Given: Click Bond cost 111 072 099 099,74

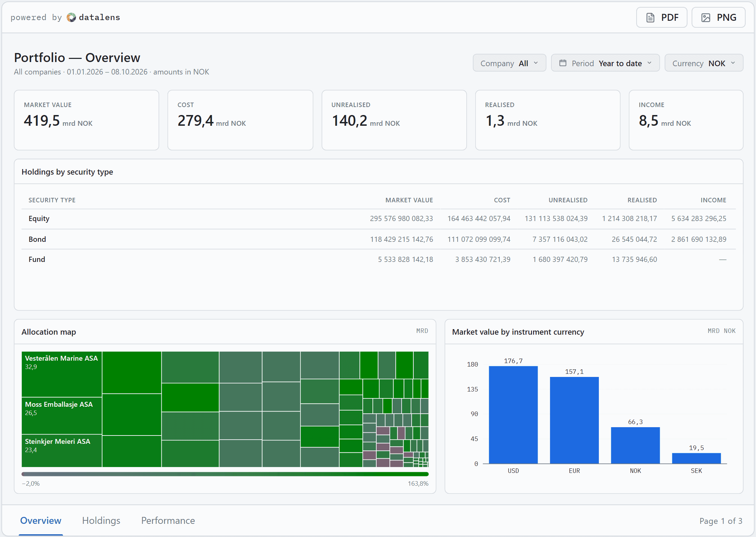Looking at the screenshot, I should point(479,239).
